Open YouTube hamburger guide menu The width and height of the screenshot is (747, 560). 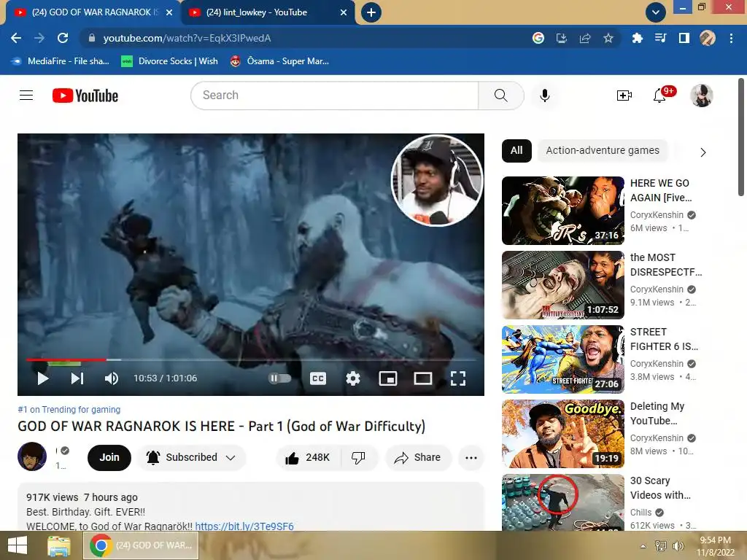point(26,96)
